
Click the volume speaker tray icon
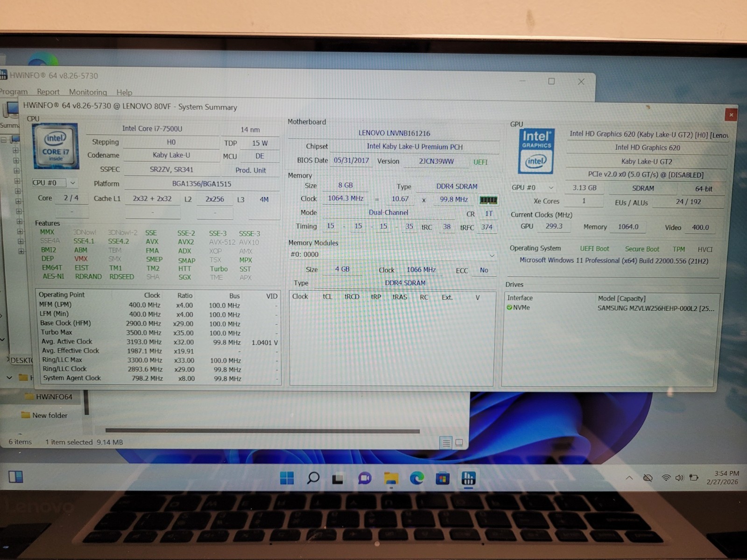pos(679,478)
